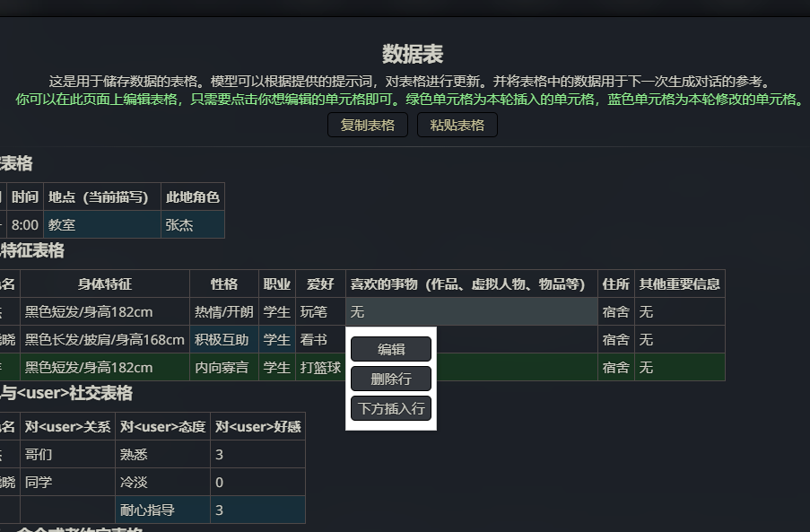Select the 耐心指导 attitude cell
Screen dimensions: 810x532
coord(162,510)
